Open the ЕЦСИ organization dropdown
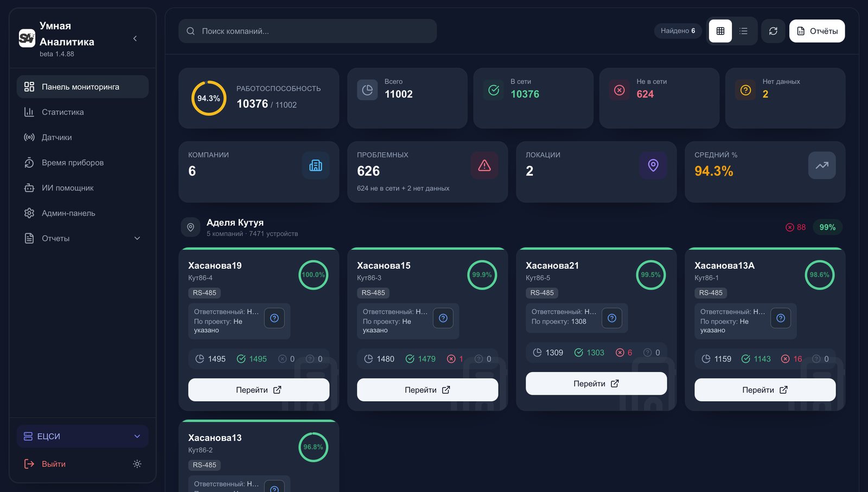The image size is (868, 492). click(x=82, y=436)
